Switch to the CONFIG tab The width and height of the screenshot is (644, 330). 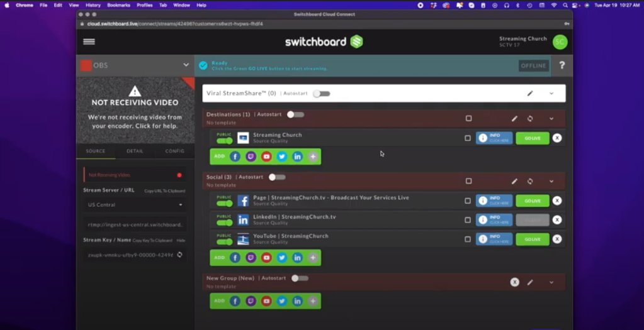174,151
